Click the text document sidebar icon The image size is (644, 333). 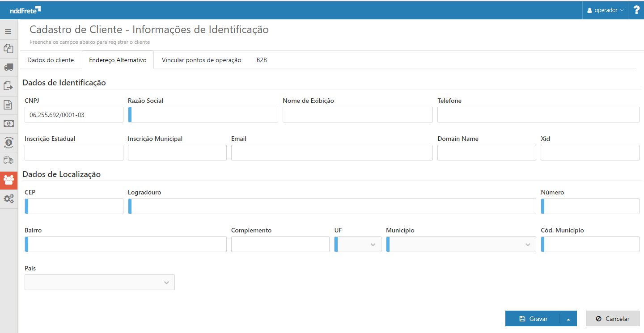(x=8, y=105)
